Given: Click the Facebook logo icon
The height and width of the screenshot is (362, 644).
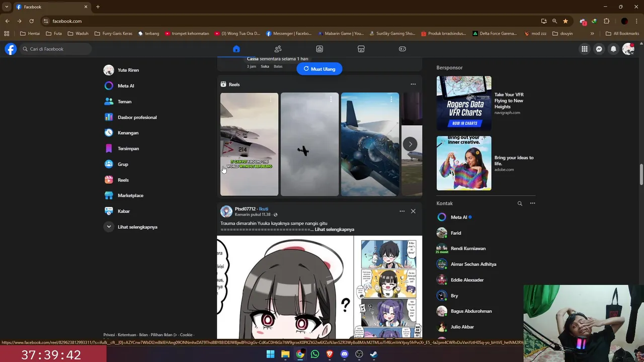Looking at the screenshot, I should click(11, 49).
